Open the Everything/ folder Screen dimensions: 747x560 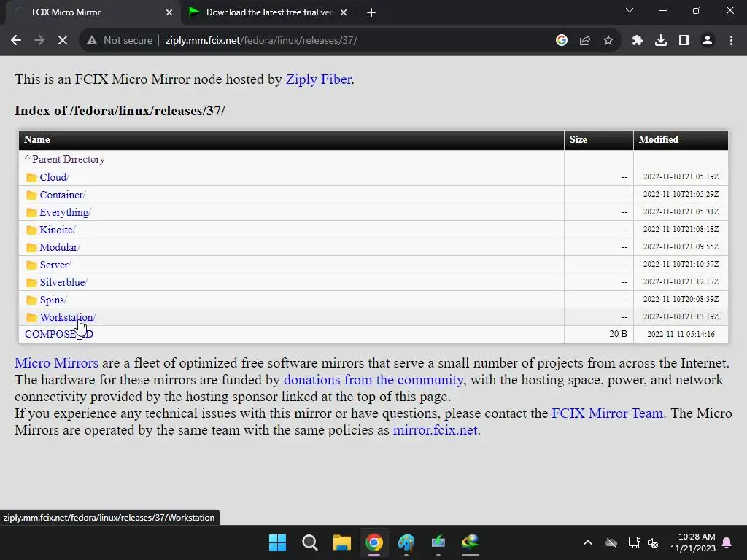coord(65,212)
